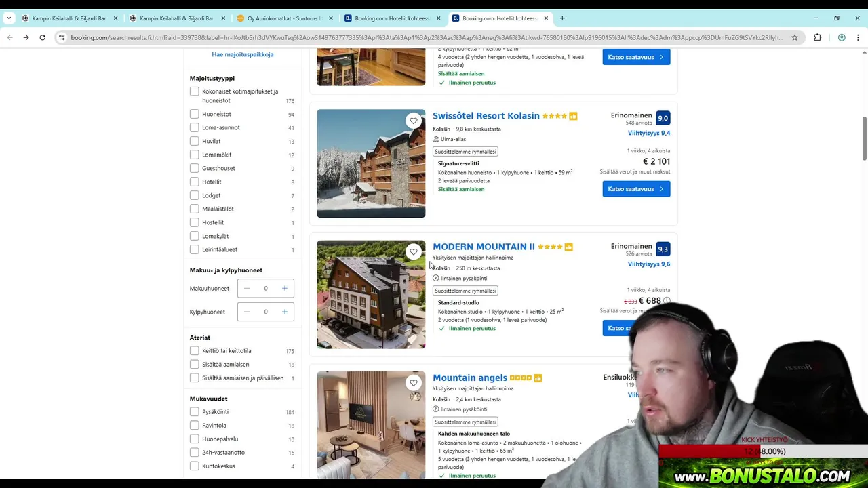Close the first Kampin Keilahalli tab
The height and width of the screenshot is (488, 868).
(115, 18)
